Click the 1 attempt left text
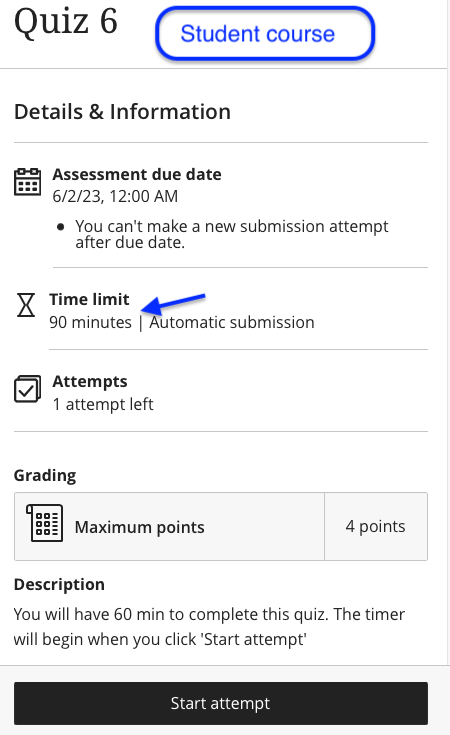Screen dimensions: 450x735 point(103,404)
